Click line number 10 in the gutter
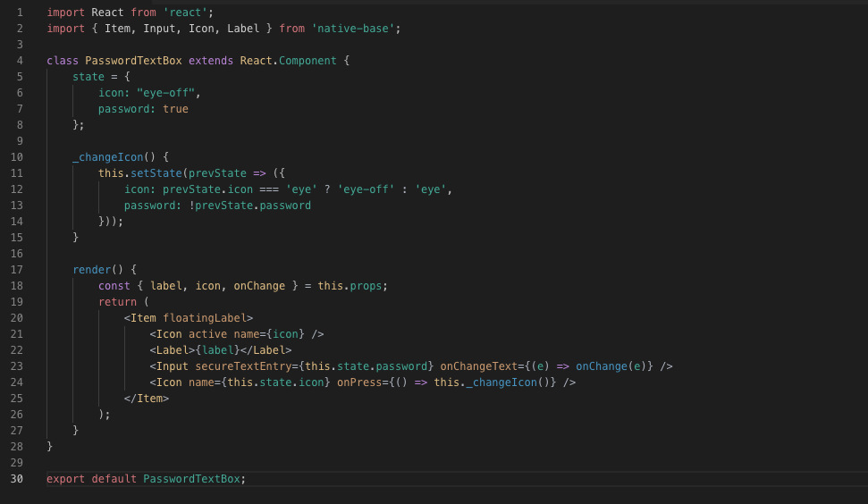The width and height of the screenshot is (868, 504). (x=17, y=157)
